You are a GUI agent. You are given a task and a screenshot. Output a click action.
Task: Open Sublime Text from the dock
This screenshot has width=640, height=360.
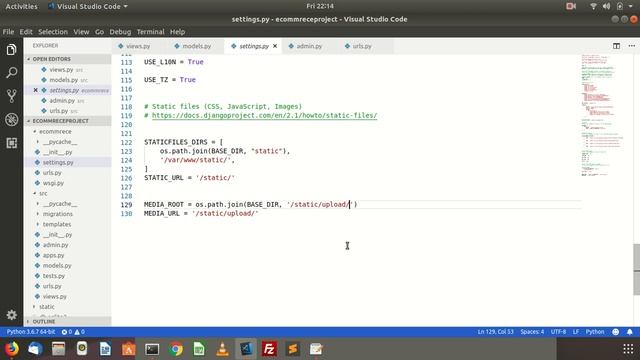point(293,349)
